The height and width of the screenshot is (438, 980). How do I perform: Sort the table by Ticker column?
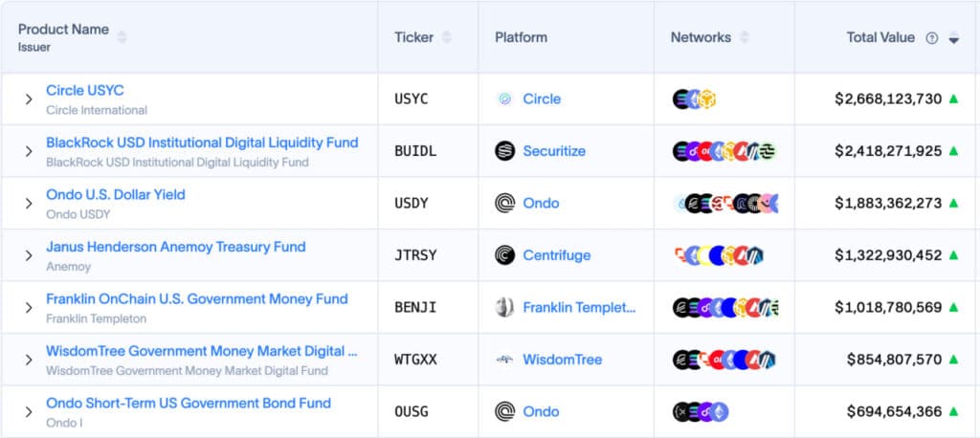447,38
